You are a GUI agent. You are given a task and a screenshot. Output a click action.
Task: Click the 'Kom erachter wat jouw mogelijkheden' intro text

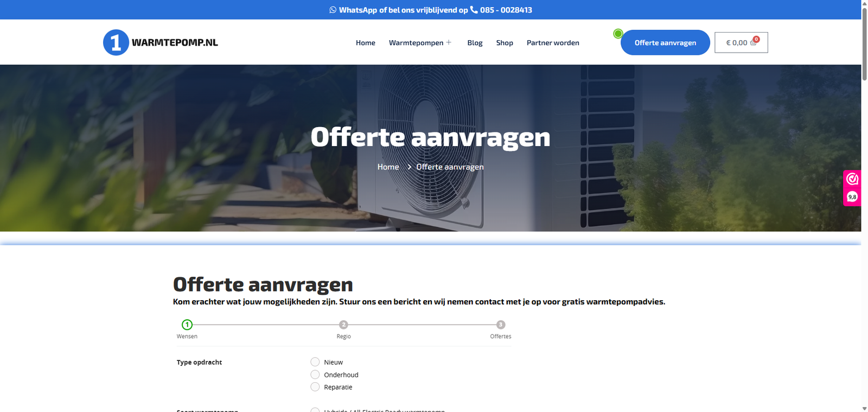click(x=419, y=302)
